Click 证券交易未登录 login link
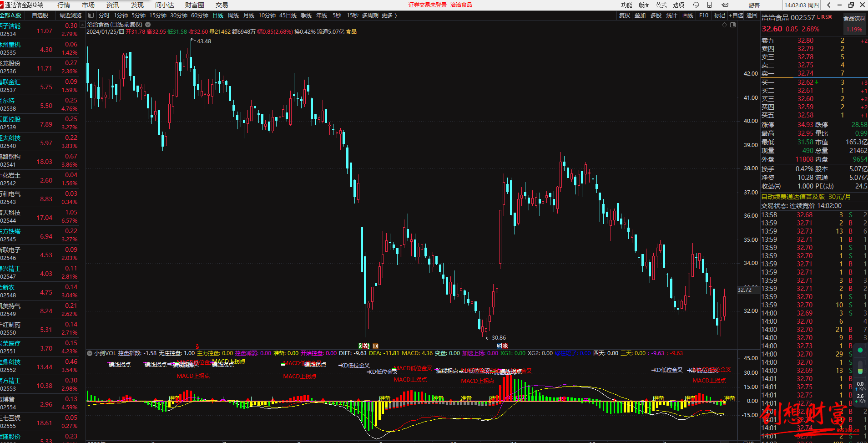Viewport: 868px width, 443px height. coord(428,5)
